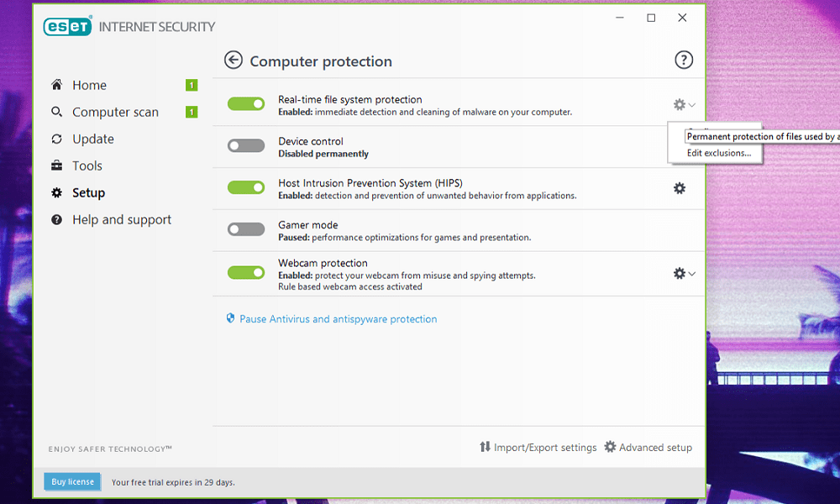
Task: Switch off Webcam protection toggle
Action: [246, 273]
